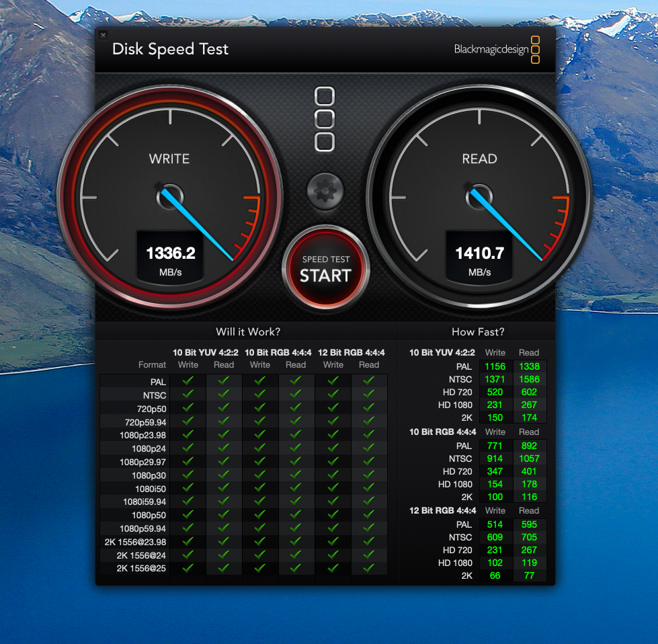Open settings with the gear icon
The height and width of the screenshot is (644, 658).
point(325,192)
